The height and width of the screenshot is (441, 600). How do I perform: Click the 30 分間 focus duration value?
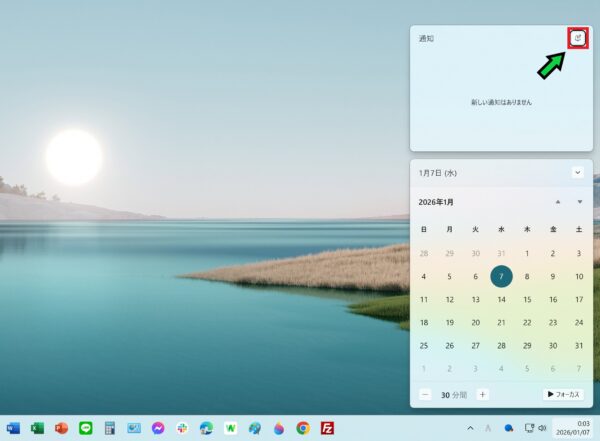pos(454,395)
